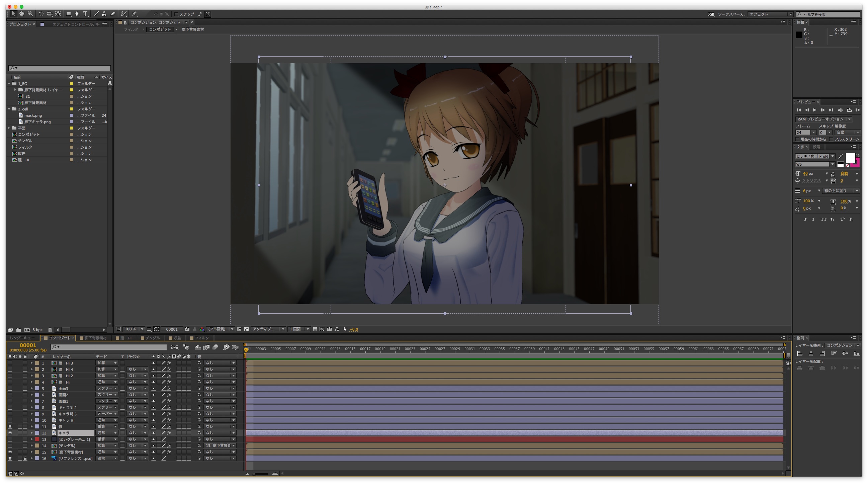Select the Type text tool
The image size is (868, 484).
coord(86,14)
